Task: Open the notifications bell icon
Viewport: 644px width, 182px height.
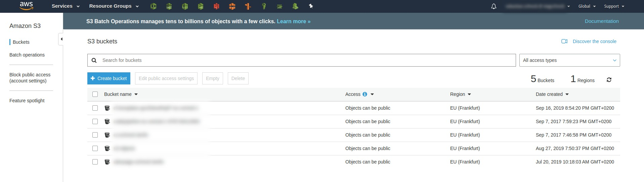Action: [493, 6]
